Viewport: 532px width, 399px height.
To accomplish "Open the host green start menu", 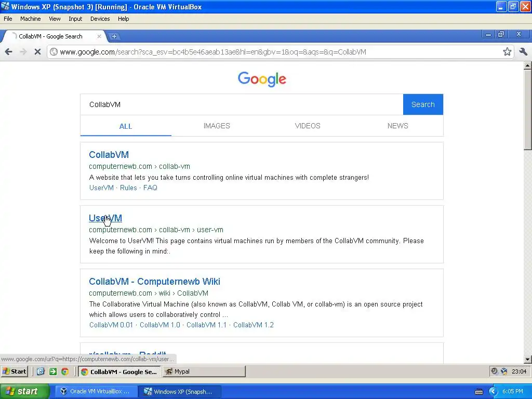I will [x=25, y=391].
